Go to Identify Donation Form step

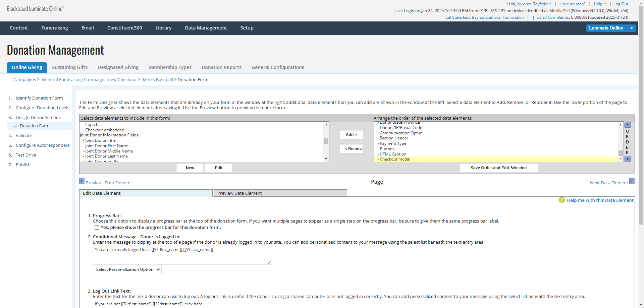coord(39,98)
